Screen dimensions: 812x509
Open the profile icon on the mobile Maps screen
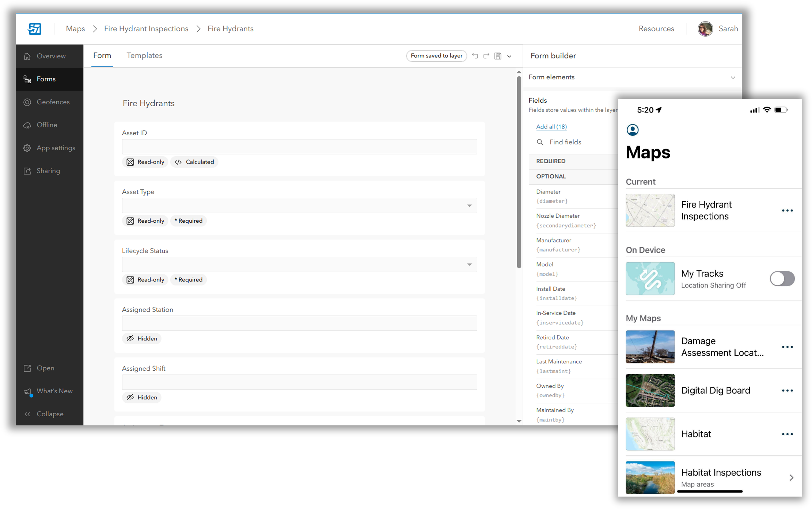(x=633, y=130)
